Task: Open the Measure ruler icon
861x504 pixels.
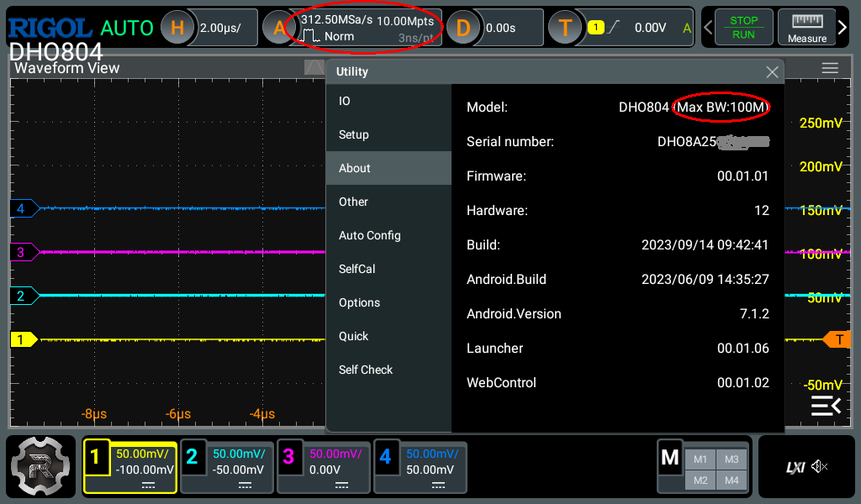Action: (806, 28)
